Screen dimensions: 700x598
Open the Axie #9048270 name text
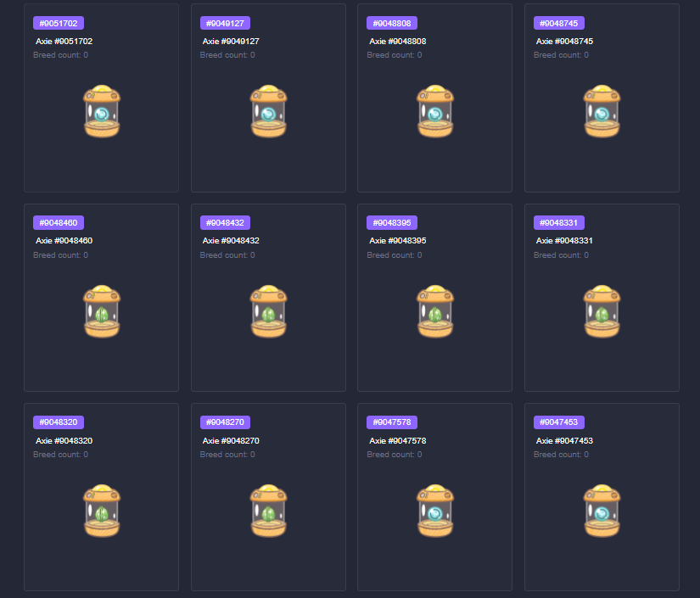click(231, 440)
